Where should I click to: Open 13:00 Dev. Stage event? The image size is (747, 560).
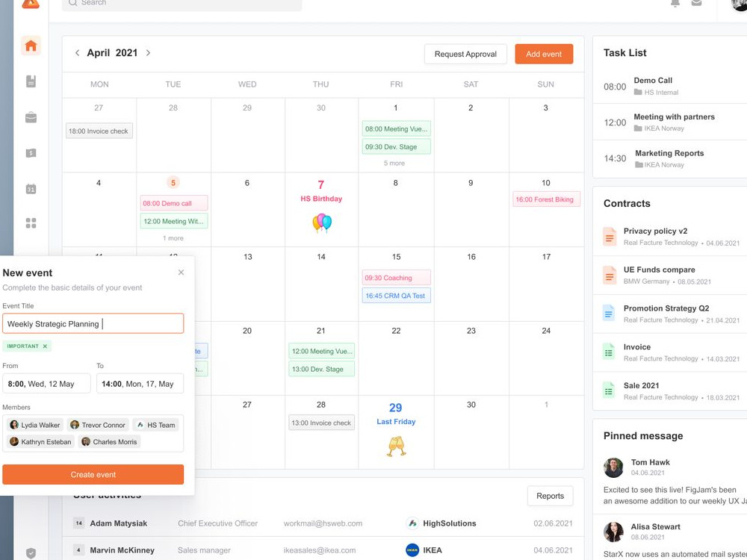pos(321,369)
